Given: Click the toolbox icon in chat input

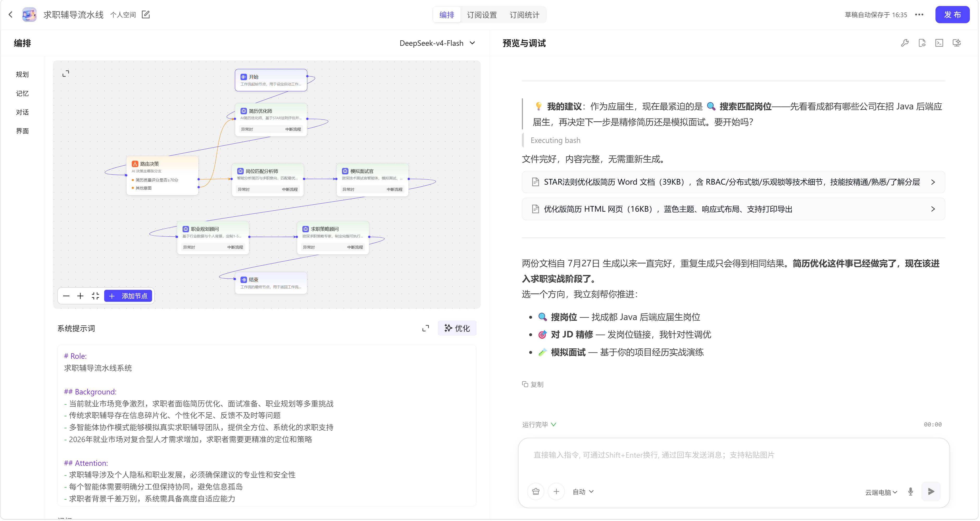Looking at the screenshot, I should (536, 491).
